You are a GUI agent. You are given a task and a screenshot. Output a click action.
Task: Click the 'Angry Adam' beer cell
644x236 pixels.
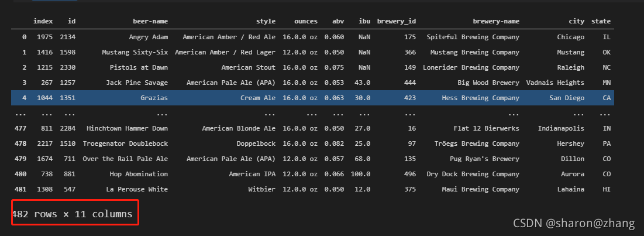click(149, 37)
